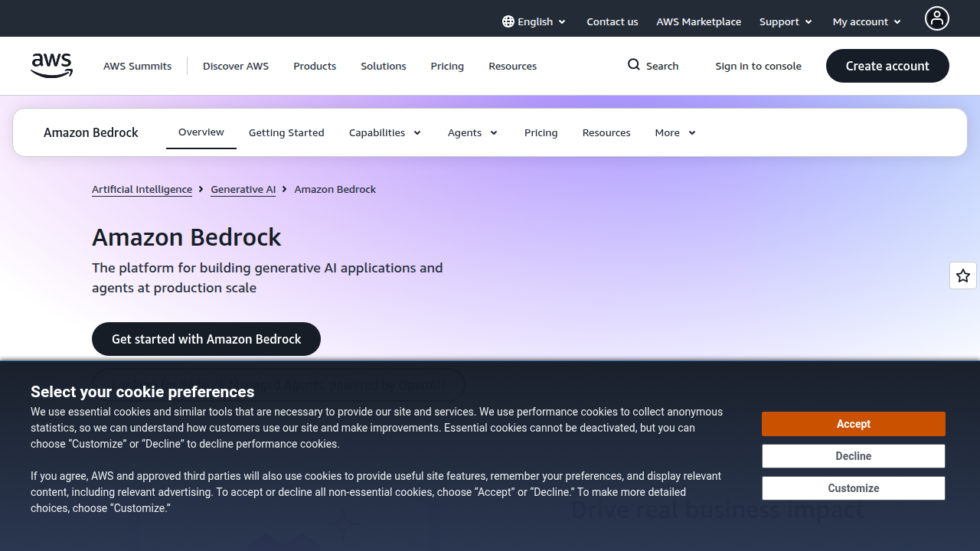Switch to the Getting Started tab
Image resolution: width=980 pixels, height=551 pixels.
tap(286, 132)
